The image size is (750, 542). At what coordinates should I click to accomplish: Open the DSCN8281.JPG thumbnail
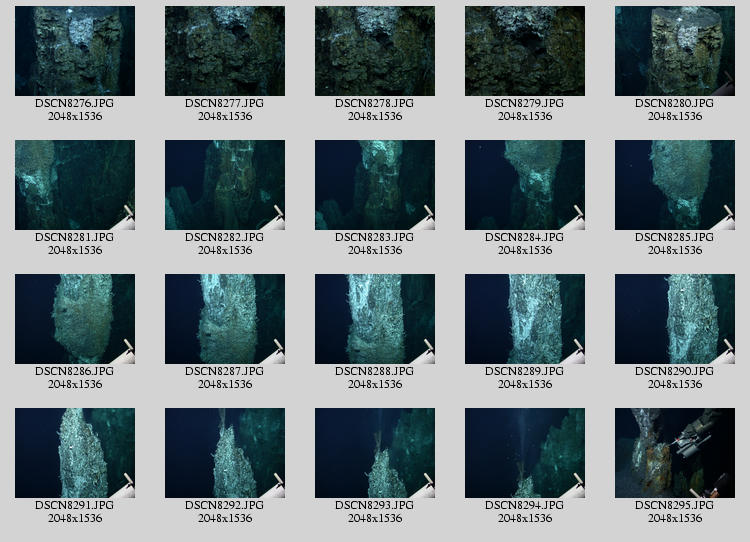[75, 185]
